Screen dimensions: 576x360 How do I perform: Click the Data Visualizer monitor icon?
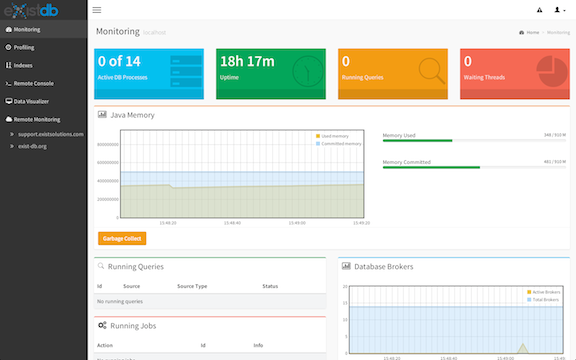click(8, 101)
